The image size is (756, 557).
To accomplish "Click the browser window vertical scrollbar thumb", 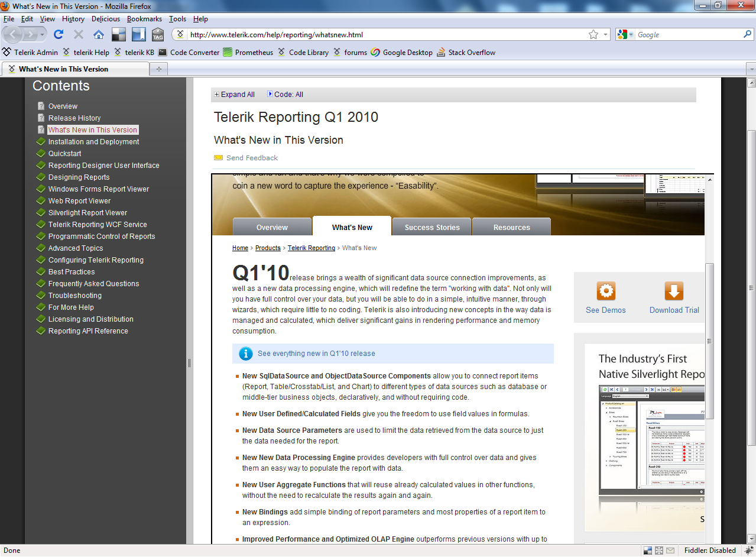I will pos(751,287).
